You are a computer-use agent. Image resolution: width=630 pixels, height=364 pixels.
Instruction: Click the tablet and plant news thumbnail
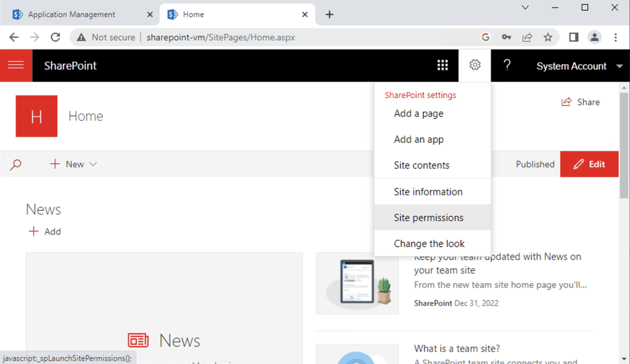click(357, 283)
